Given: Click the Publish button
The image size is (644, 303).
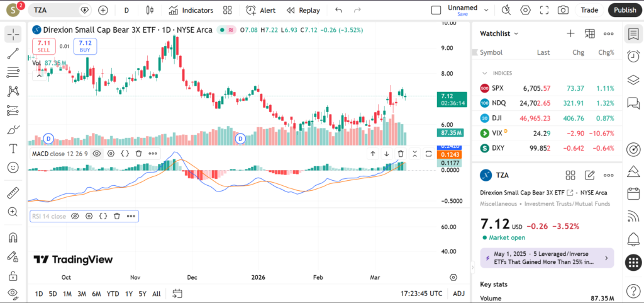Looking at the screenshot, I should point(624,10).
